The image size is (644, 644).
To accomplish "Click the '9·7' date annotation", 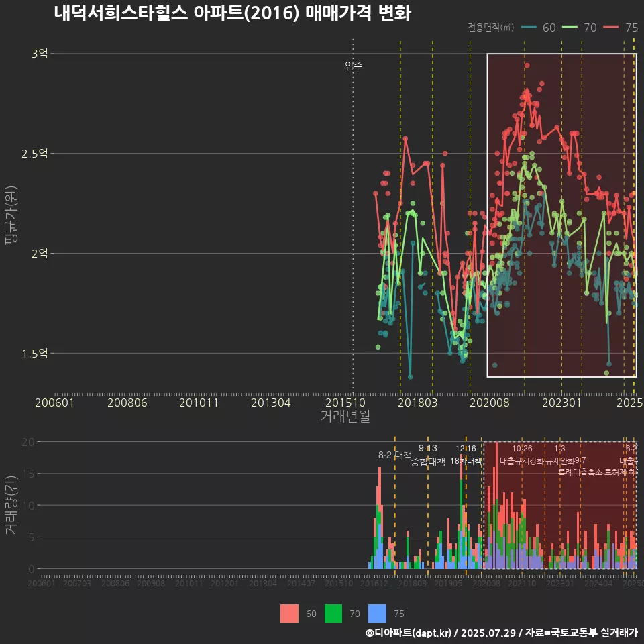I will (580, 460).
